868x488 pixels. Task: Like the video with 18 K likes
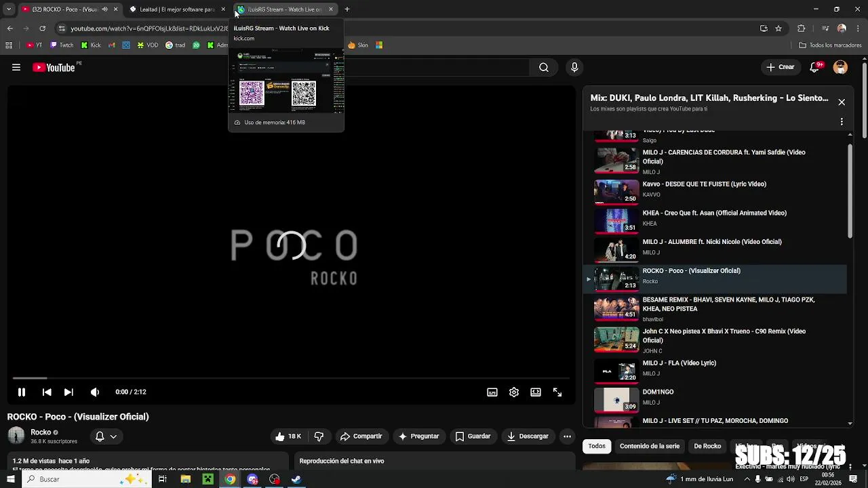coord(288,436)
